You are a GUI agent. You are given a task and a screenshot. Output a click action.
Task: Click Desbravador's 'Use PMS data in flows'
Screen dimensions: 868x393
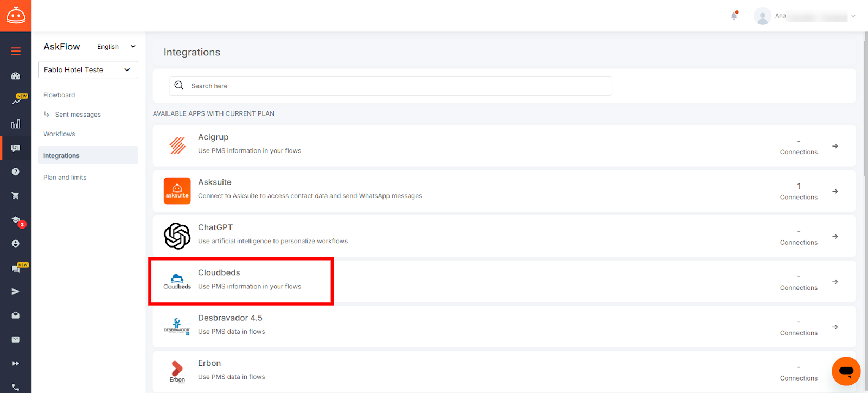coord(232,332)
